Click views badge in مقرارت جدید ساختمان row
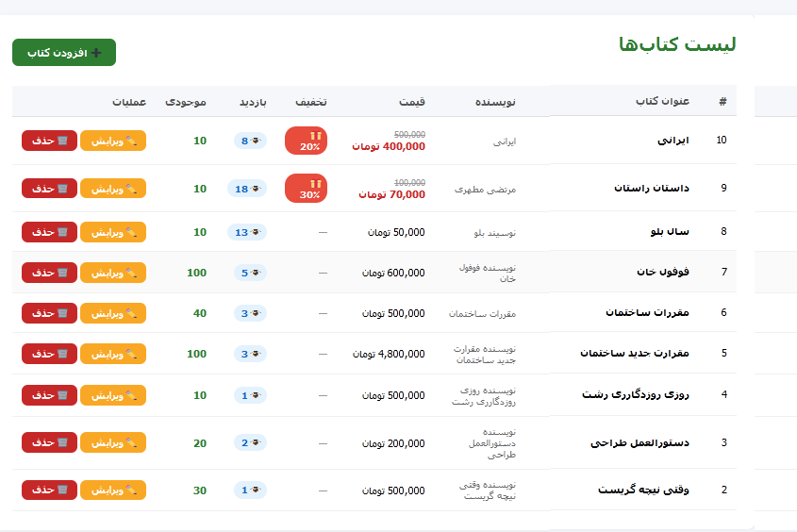797x532 pixels. [250, 354]
